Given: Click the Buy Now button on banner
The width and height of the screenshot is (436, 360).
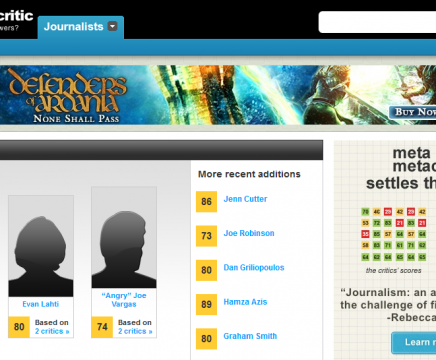Looking at the screenshot, I should pos(412,112).
